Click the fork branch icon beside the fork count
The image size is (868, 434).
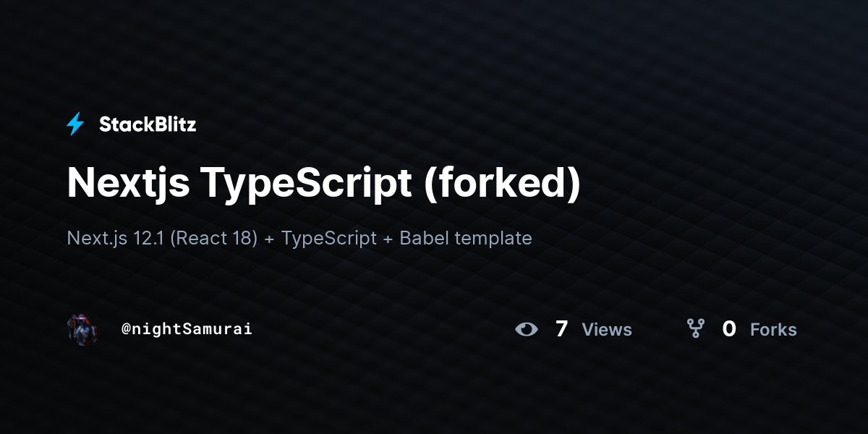point(695,329)
